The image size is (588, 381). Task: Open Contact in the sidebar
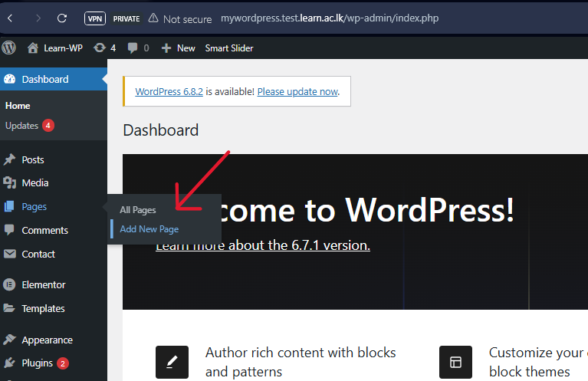(38, 255)
